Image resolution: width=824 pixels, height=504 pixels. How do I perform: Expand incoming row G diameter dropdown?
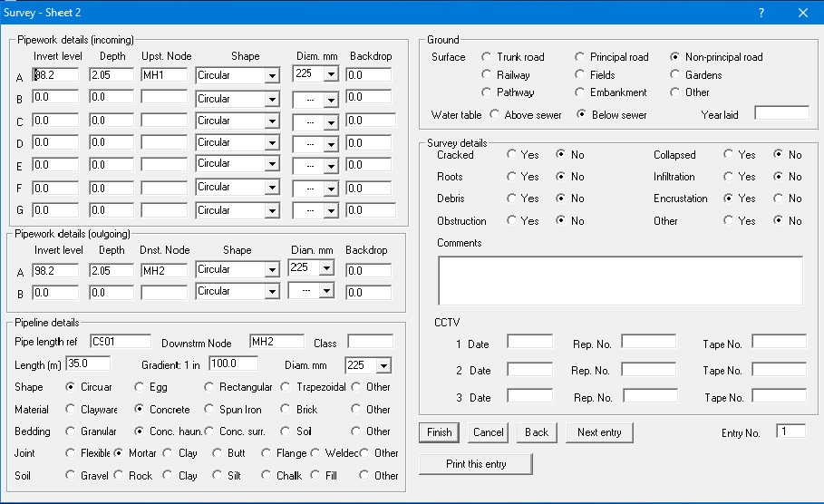click(331, 211)
